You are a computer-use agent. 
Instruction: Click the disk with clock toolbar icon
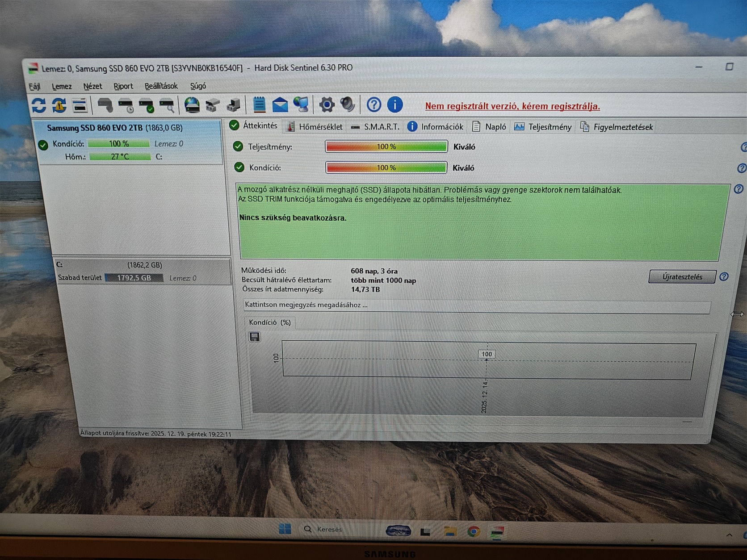point(126,105)
